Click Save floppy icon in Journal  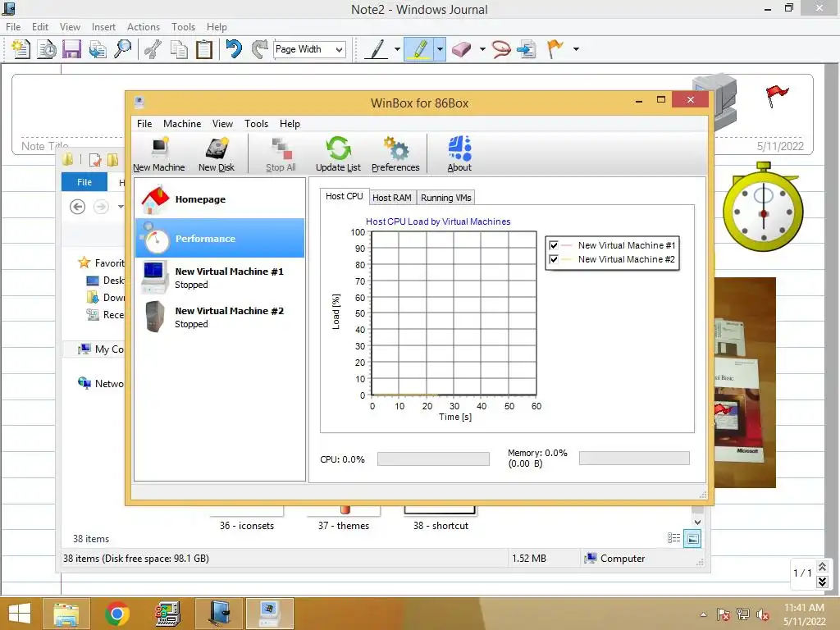pos(72,49)
